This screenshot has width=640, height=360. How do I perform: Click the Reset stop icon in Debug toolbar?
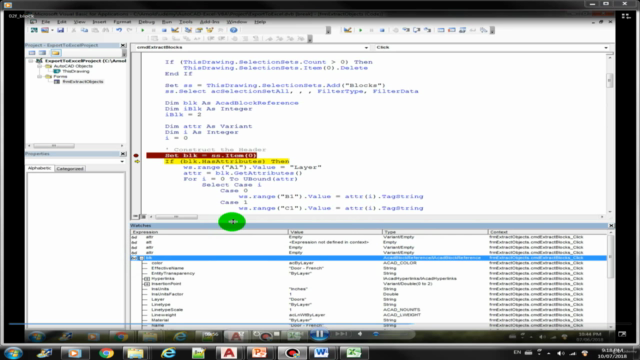[x=382, y=30]
